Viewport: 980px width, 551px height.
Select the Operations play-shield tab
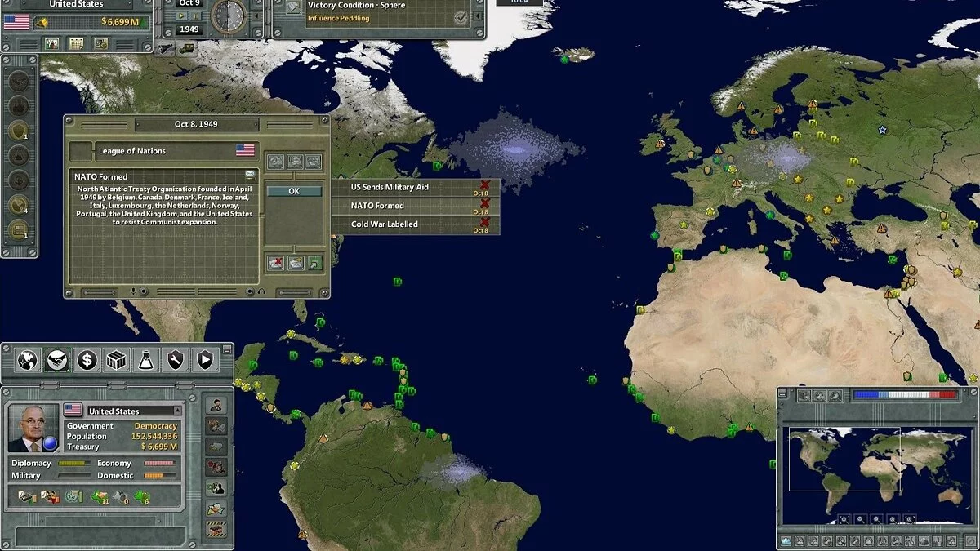click(205, 359)
